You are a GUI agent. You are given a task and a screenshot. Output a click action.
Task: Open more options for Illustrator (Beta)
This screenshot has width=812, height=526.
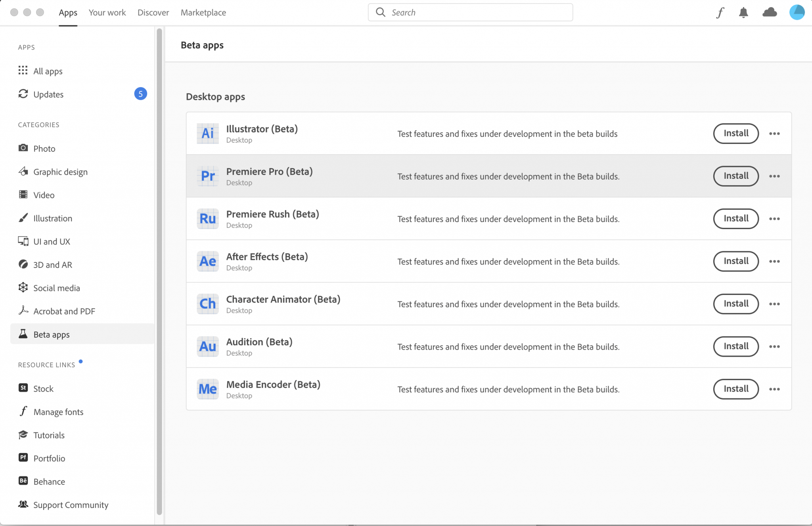coord(774,134)
